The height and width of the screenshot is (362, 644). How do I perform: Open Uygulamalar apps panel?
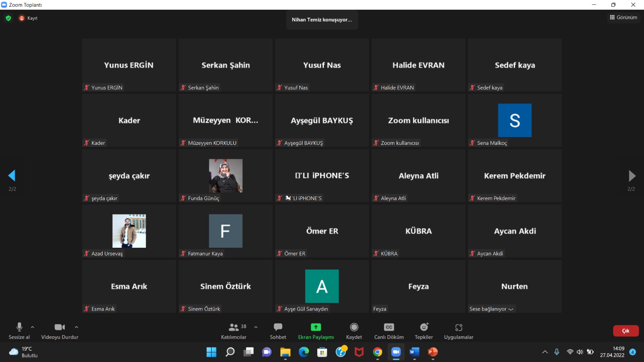click(x=458, y=331)
